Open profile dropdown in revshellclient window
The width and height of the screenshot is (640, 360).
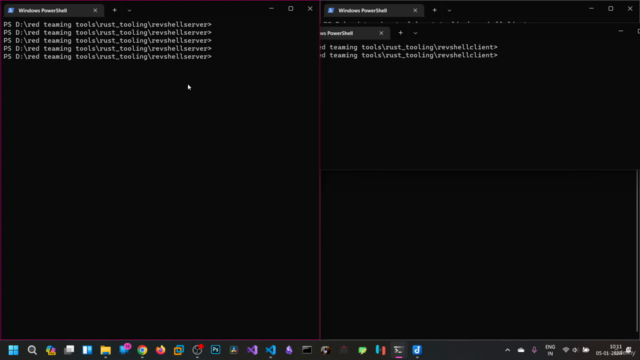(415, 33)
